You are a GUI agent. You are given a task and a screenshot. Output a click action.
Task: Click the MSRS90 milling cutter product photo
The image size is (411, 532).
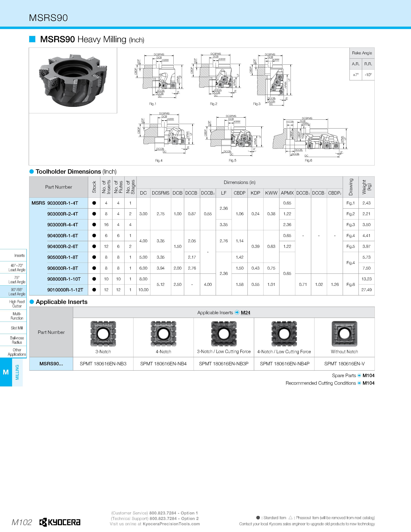coord(73,80)
